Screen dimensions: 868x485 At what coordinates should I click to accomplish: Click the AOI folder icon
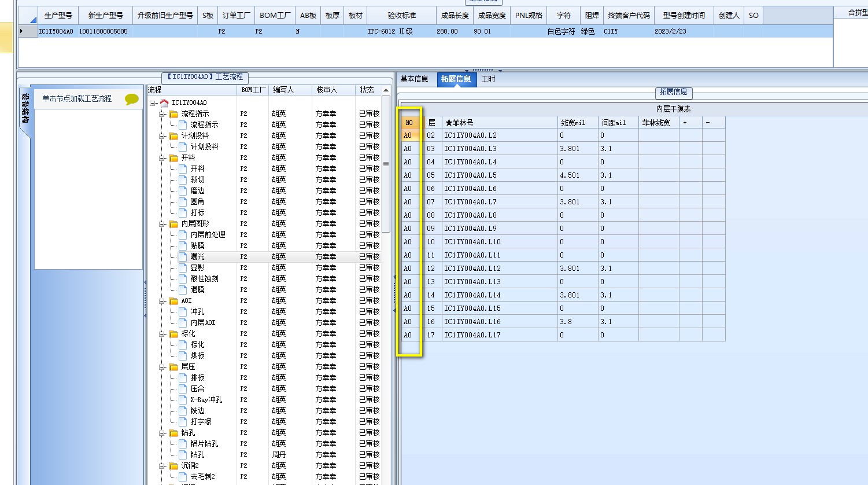pos(173,301)
